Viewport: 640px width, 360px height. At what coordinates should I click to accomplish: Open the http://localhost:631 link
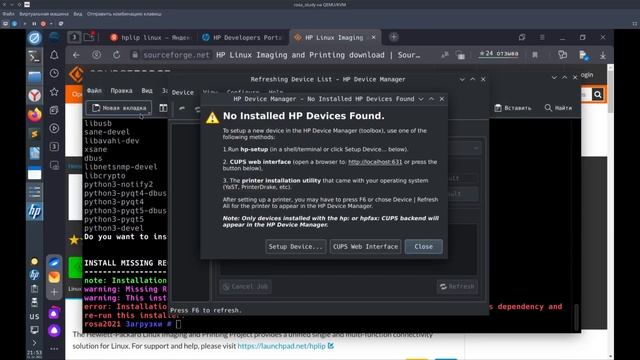(375, 162)
